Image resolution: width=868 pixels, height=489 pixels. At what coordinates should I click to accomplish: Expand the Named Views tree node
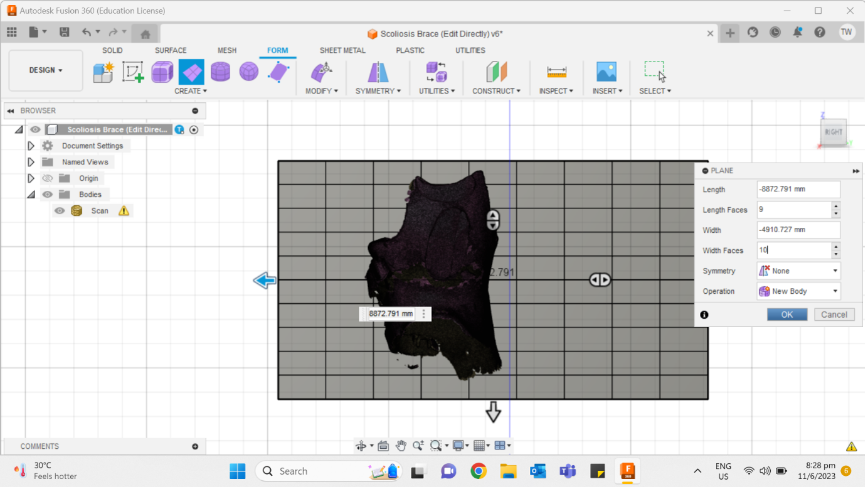(31, 163)
